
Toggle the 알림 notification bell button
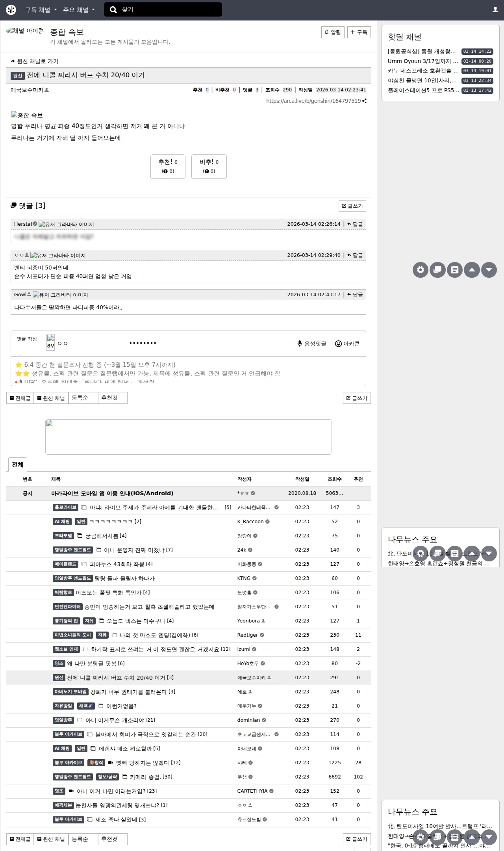pos(333,32)
